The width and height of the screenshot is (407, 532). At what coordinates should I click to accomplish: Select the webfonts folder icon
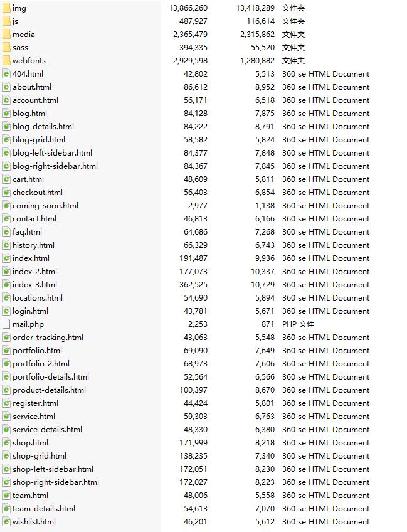tap(6, 61)
